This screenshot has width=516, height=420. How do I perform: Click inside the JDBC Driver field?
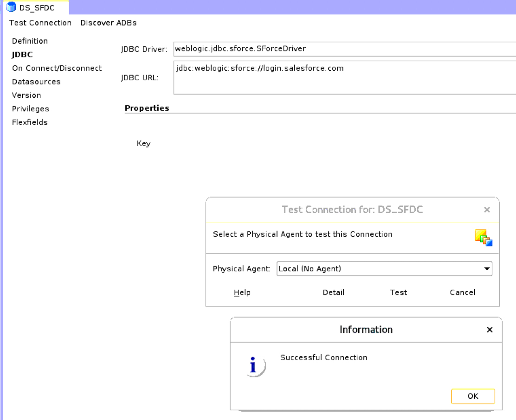tap(343, 49)
